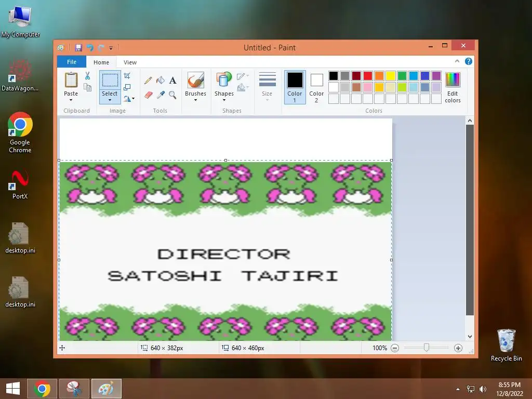Open the Paint help icon
Image resolution: width=532 pixels, height=399 pixels.
pos(469,61)
